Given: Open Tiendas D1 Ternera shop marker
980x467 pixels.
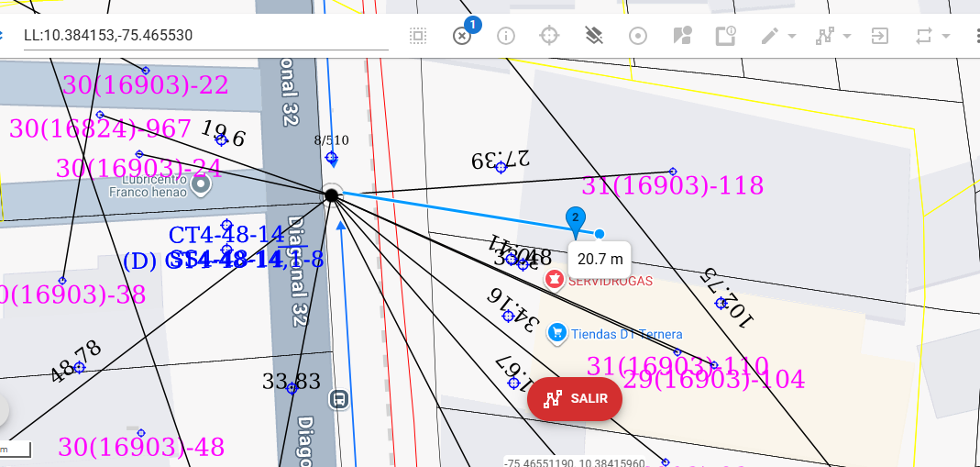Looking at the screenshot, I should point(556,333).
